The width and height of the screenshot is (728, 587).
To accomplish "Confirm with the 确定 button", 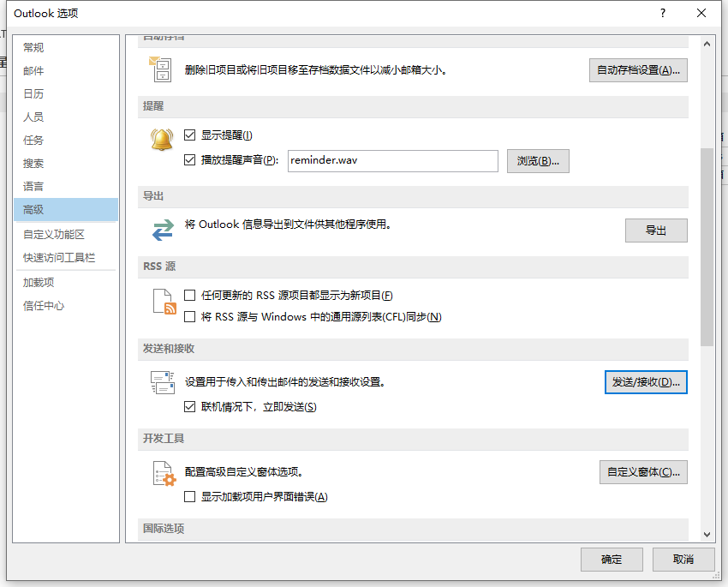I will tap(612, 560).
